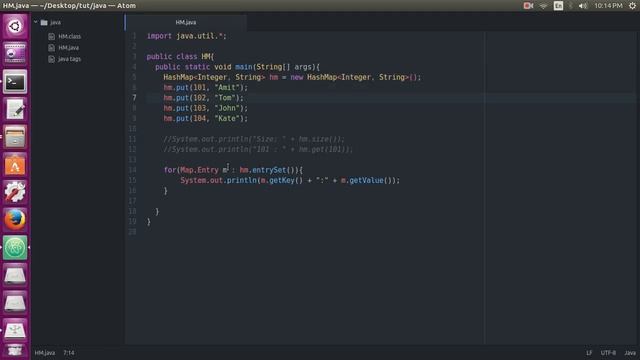Click commented hm.size() println line
The width and height of the screenshot is (640, 360).
pyautogui.click(x=254, y=139)
